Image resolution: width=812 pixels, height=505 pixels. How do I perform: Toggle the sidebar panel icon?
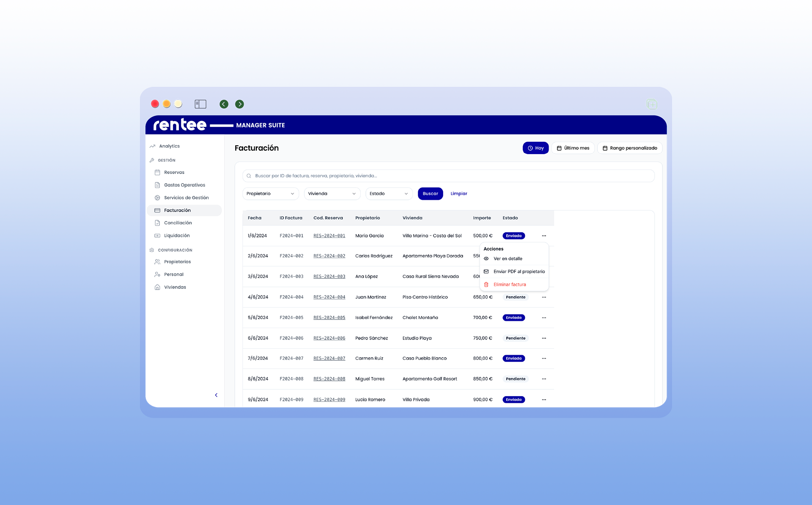coord(200,104)
